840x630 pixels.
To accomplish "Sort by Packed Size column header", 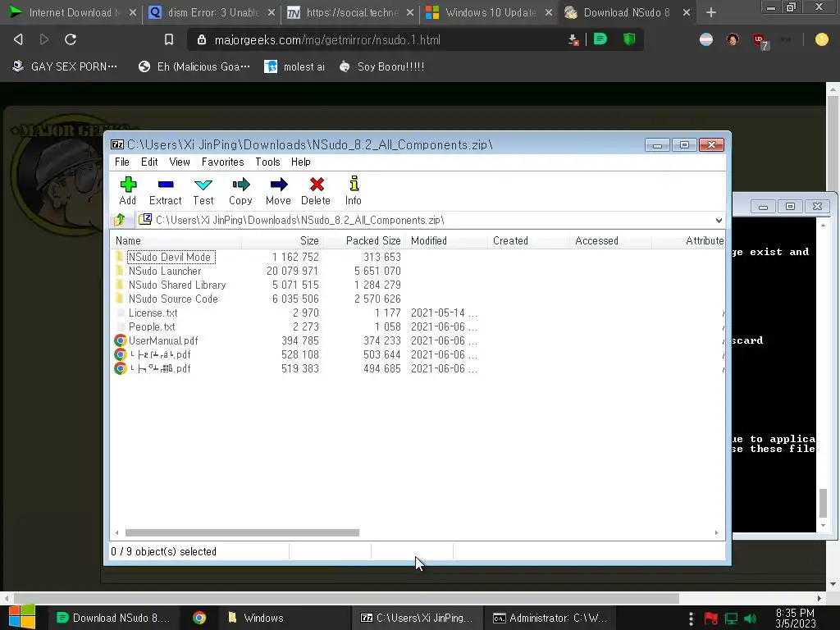I will [364, 240].
